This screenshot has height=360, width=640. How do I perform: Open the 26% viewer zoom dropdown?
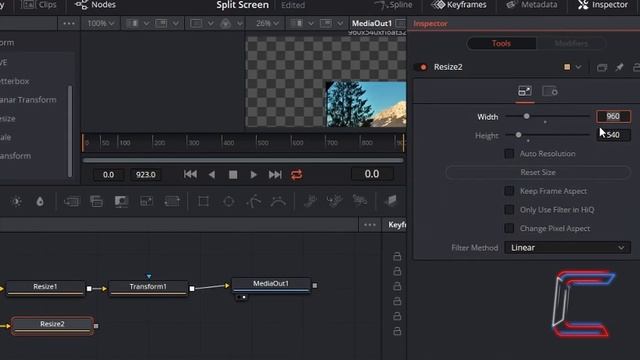pos(267,23)
